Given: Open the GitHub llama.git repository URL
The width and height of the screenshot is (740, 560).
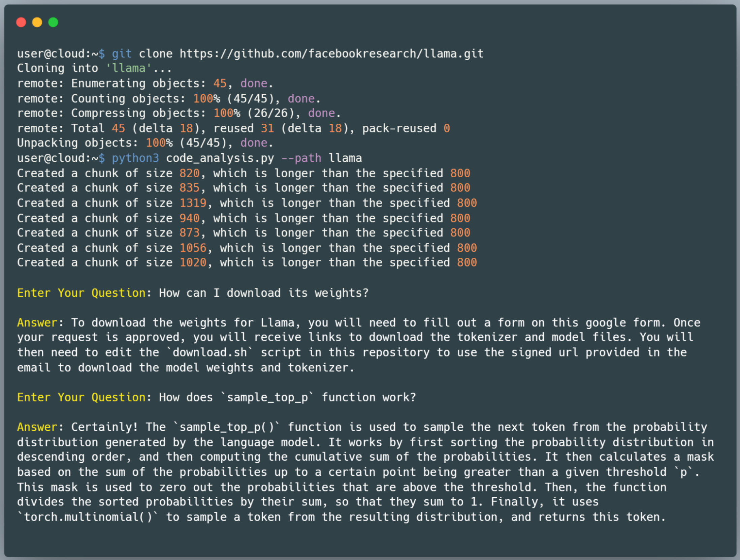Looking at the screenshot, I should pos(331,54).
